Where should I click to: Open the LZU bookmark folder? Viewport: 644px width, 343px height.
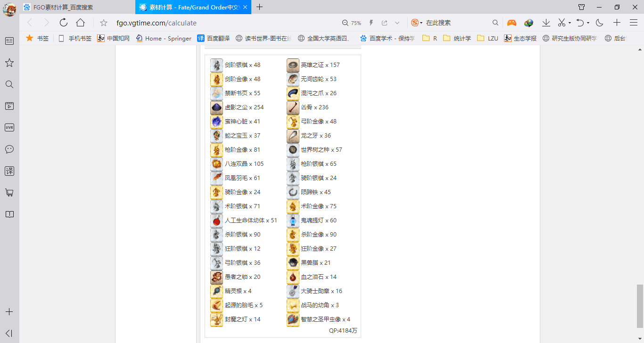pos(487,38)
